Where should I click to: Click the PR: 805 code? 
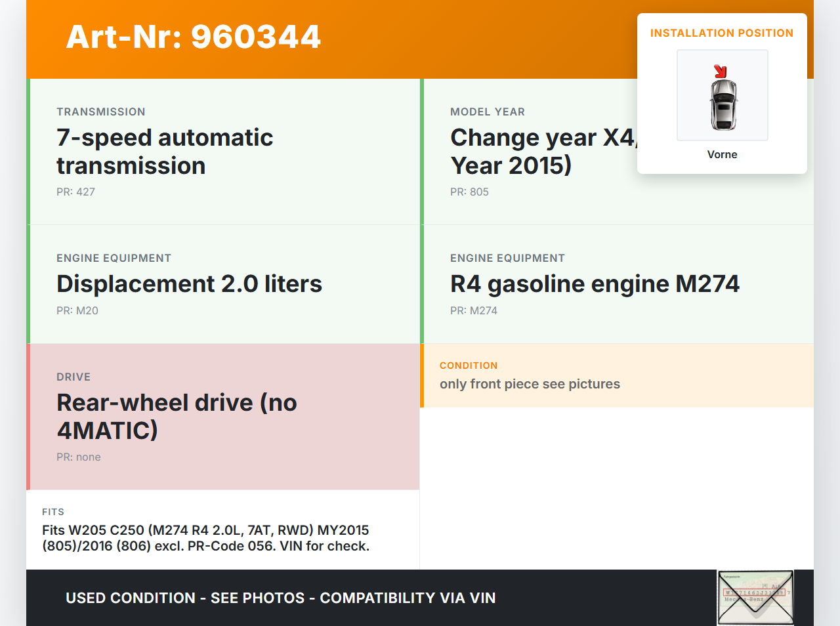tap(469, 192)
